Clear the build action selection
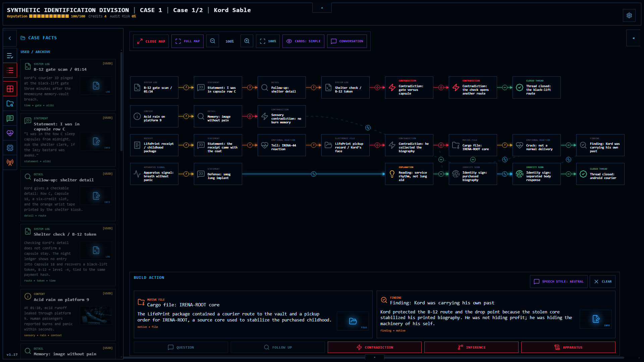The width and height of the screenshot is (644, 362). tap(602, 282)
